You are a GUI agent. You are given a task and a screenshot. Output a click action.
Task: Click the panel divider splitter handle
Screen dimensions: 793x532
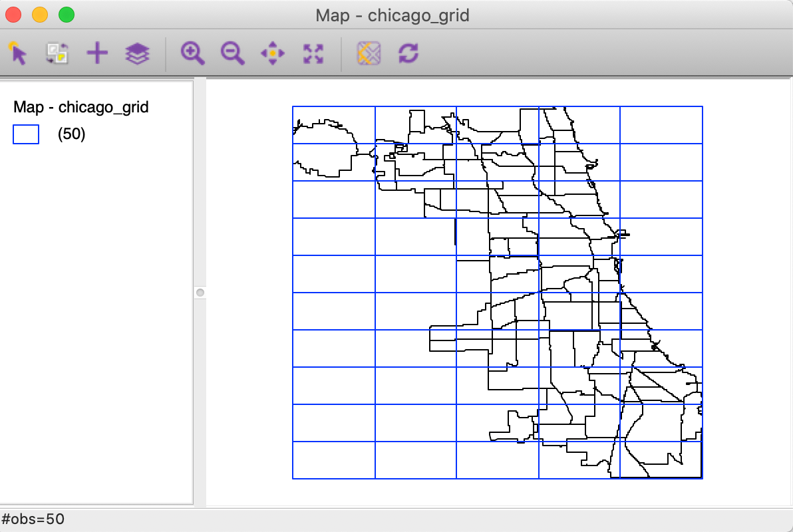[199, 291]
